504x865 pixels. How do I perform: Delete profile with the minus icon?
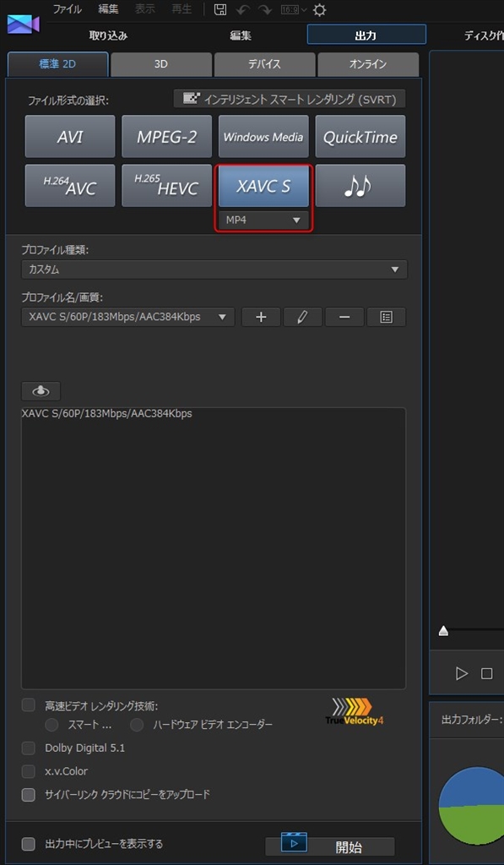pyautogui.click(x=344, y=318)
